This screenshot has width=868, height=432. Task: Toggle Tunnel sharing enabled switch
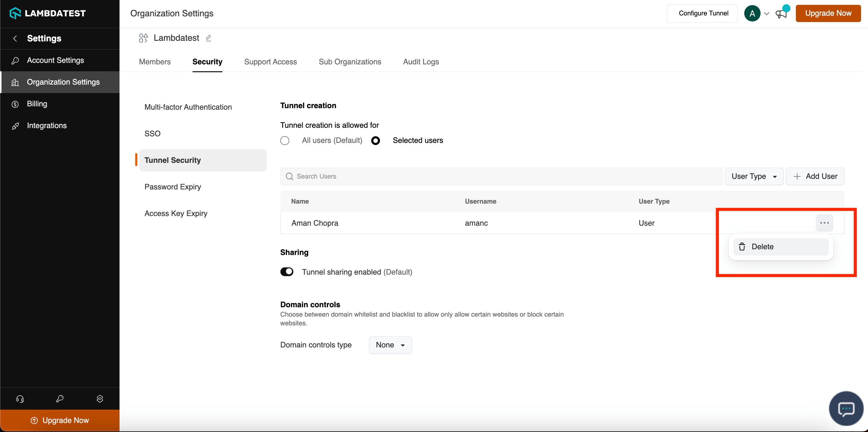[287, 272]
